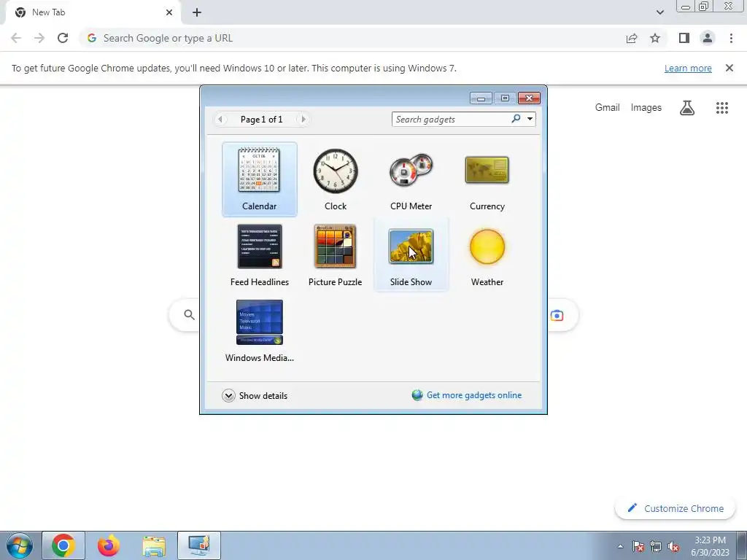747x560 pixels.
Task: Launch Firefox from taskbar
Action: click(109, 545)
